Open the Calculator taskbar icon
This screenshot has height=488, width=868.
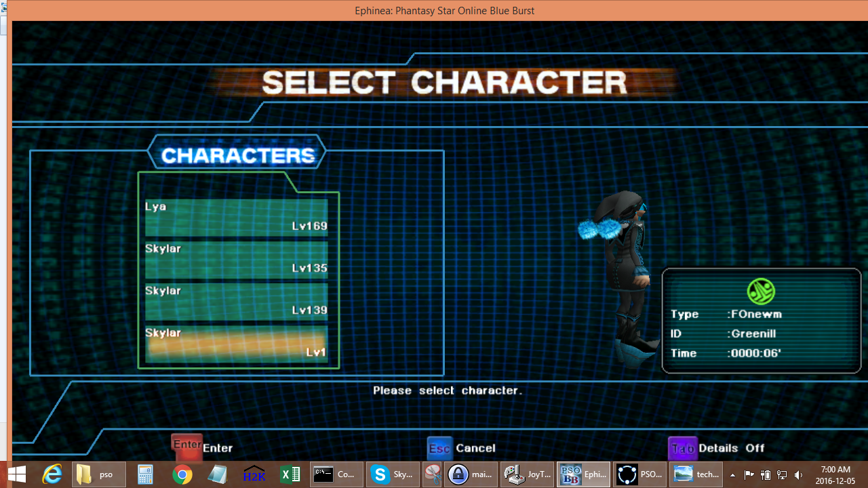coord(145,474)
